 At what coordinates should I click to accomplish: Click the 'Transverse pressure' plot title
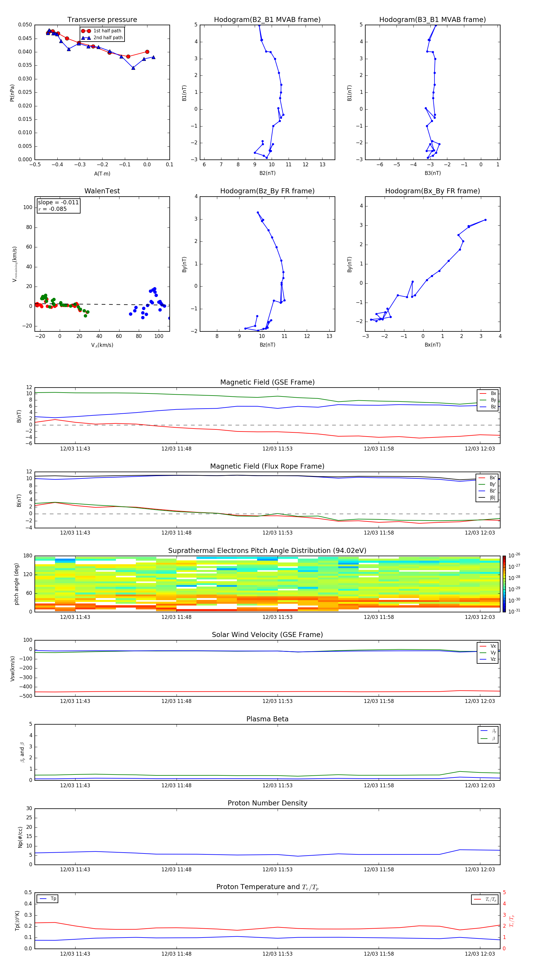point(102,19)
